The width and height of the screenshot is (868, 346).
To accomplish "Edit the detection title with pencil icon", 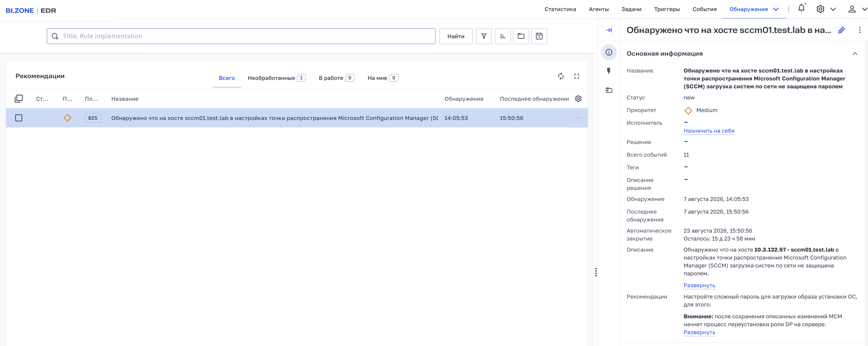I will [841, 30].
